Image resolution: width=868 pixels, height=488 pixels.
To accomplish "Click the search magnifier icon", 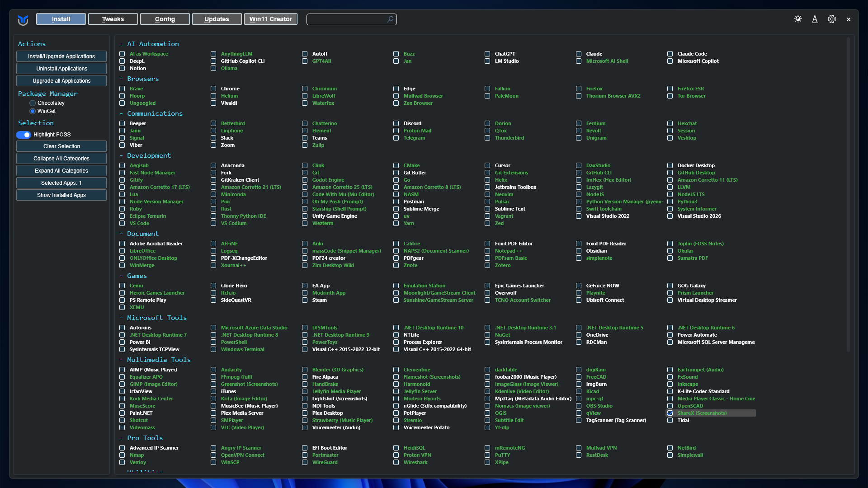I will click(x=390, y=19).
